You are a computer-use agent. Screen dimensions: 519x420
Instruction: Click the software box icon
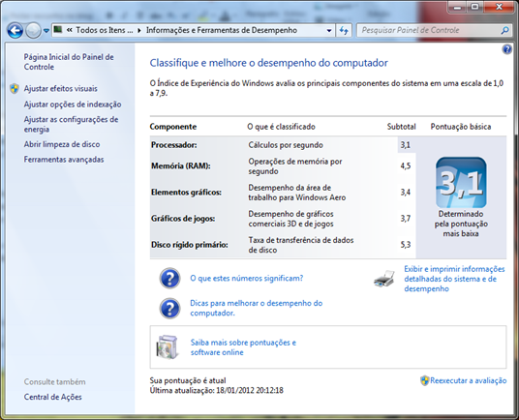pos(168,346)
